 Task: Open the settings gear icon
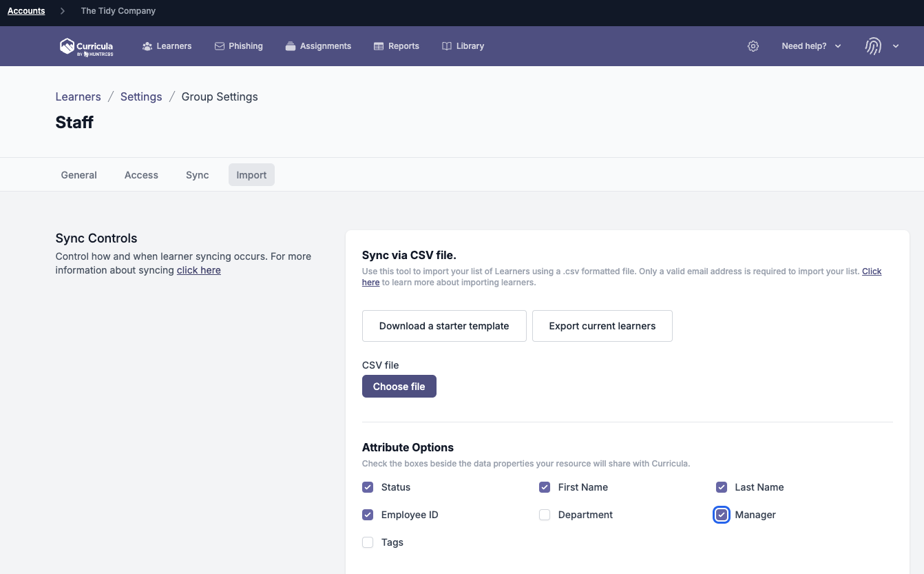(753, 45)
